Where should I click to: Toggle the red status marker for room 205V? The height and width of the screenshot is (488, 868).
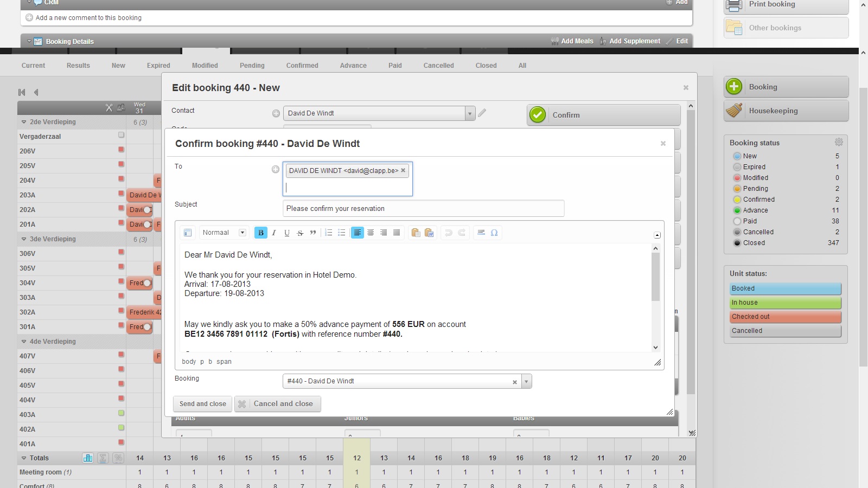pos(122,164)
